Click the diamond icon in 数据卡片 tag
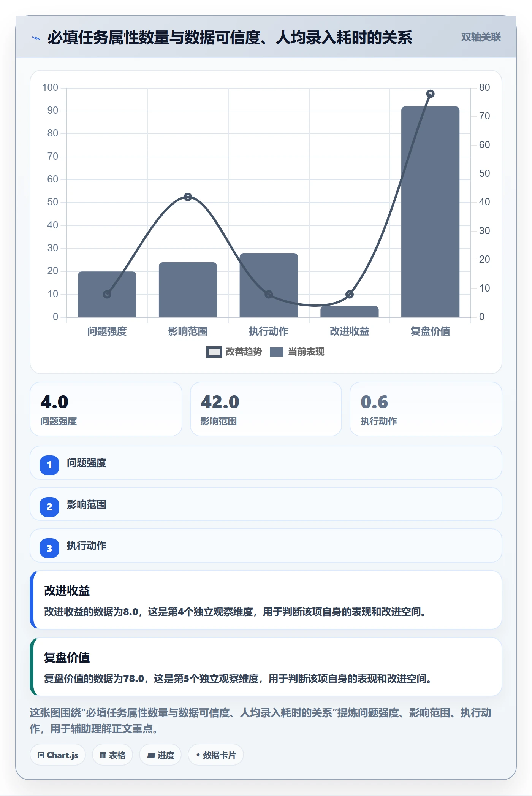Viewport: 532px width, 796px height. pyautogui.click(x=198, y=755)
